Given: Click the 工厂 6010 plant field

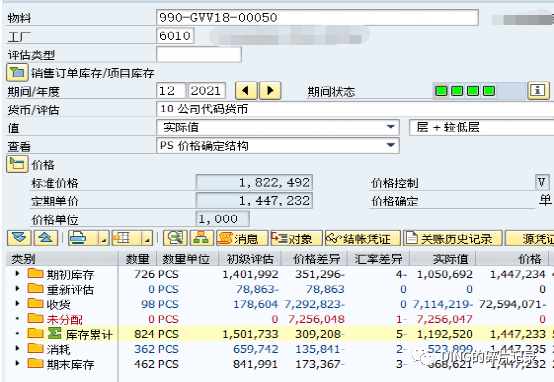Looking at the screenshot, I should point(175,36).
